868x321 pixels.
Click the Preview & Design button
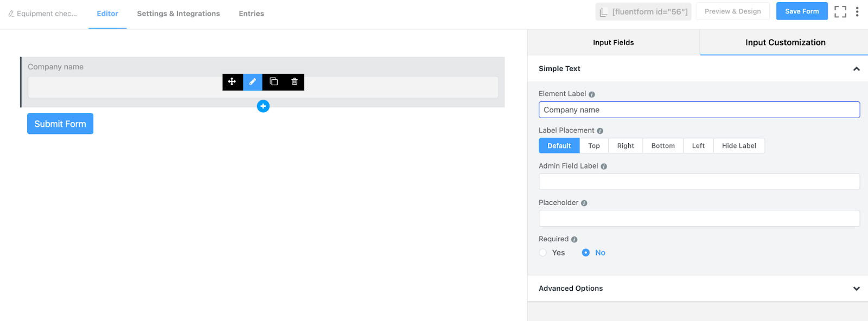732,11
